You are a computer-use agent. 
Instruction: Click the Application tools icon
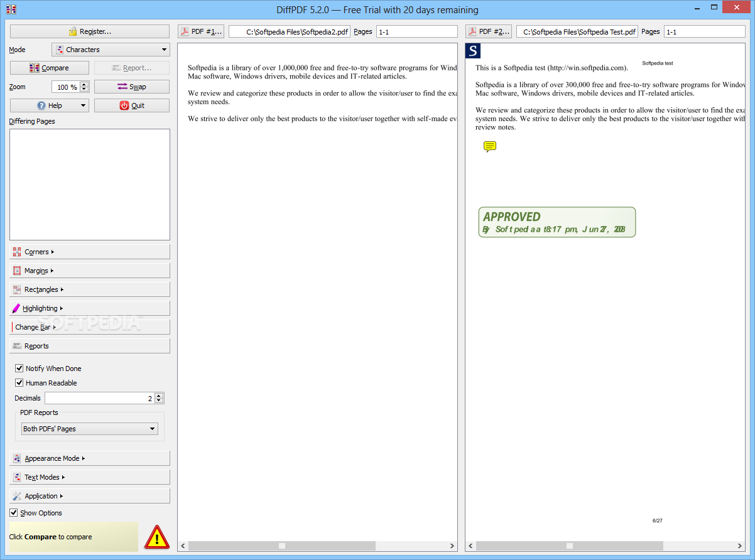pos(17,496)
